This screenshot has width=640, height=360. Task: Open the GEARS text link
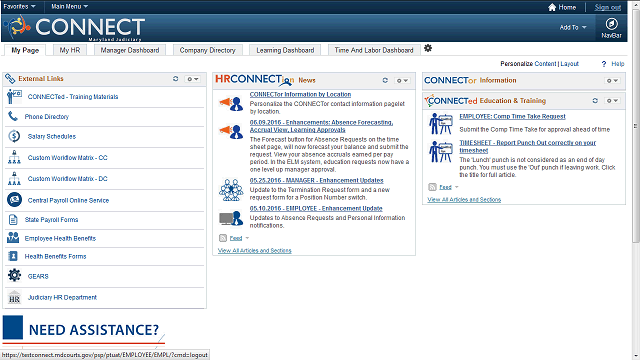coord(38,276)
